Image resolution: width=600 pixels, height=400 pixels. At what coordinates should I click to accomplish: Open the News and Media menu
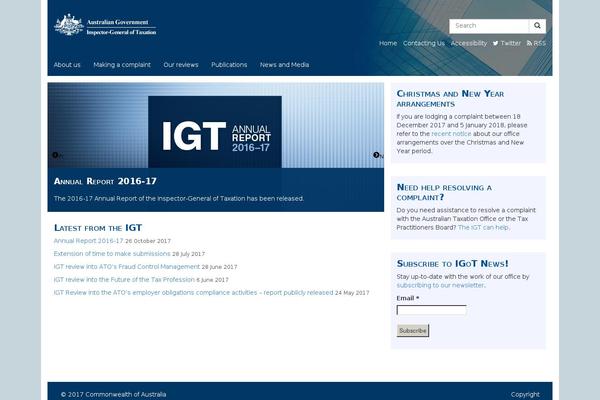284,65
